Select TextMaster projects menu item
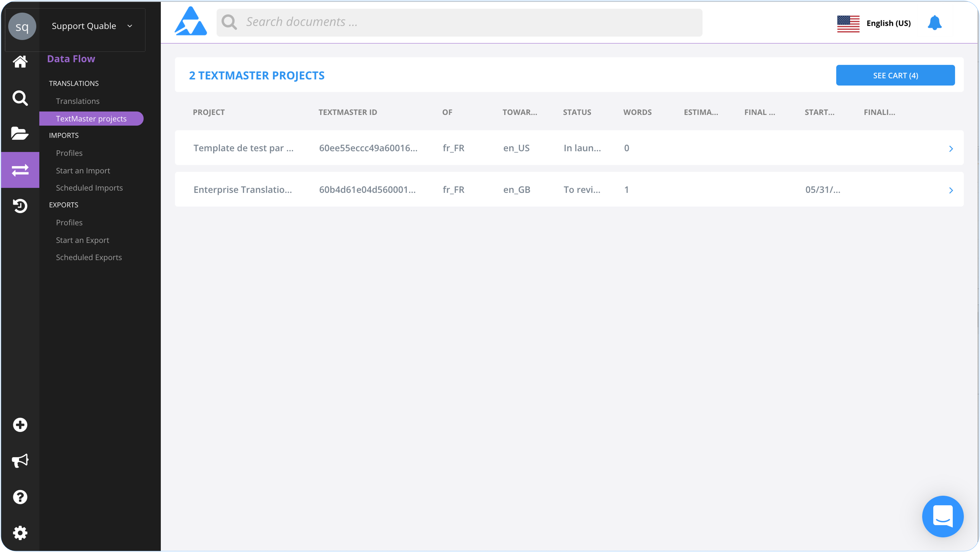The height and width of the screenshot is (552, 980). point(91,119)
